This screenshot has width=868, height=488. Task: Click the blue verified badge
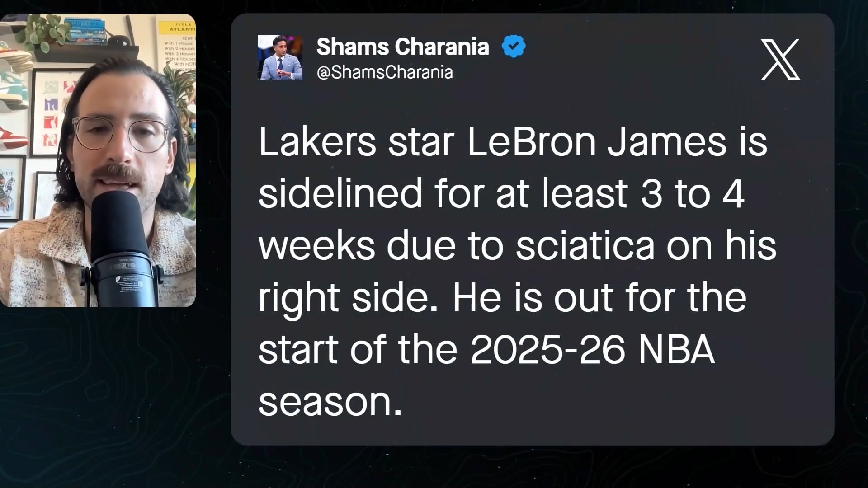[514, 47]
